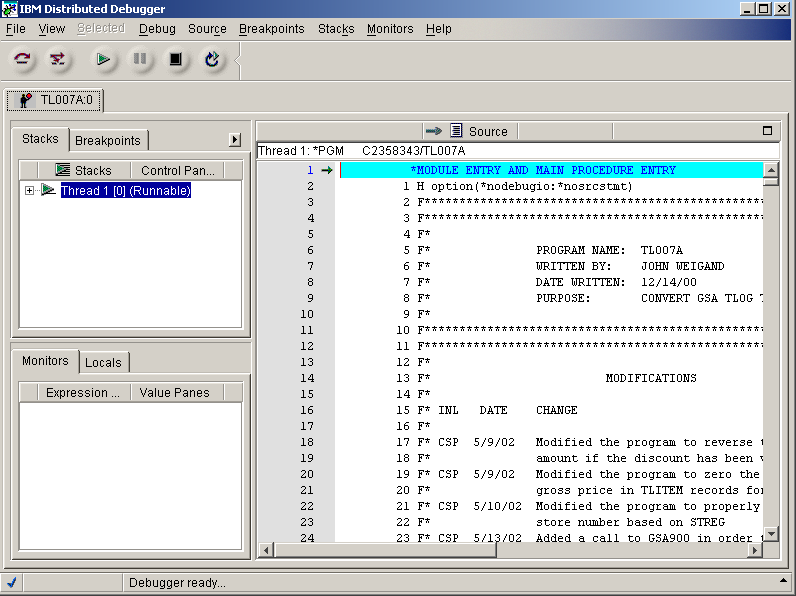Click the Control Pan... column header

(177, 170)
